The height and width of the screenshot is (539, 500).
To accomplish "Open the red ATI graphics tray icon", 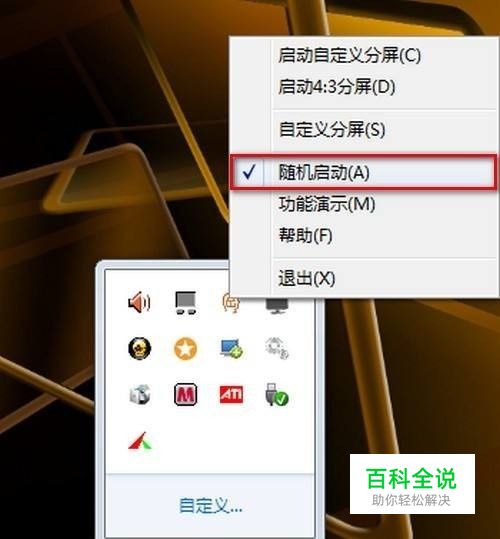I will (231, 394).
